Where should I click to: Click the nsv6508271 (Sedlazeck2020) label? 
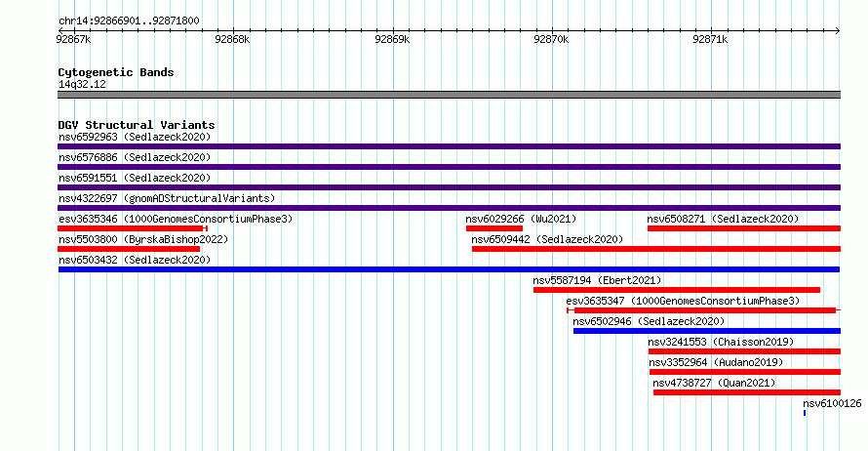(x=723, y=219)
